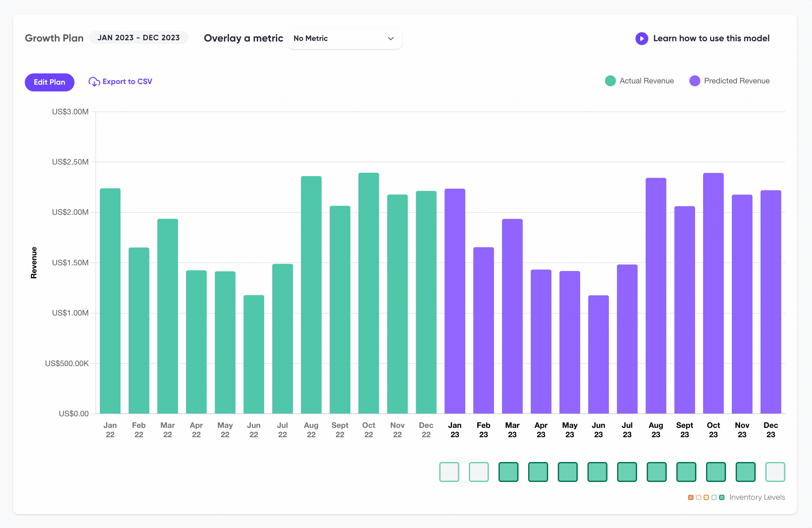Toggle Actual Revenue series in legend
812x528 pixels.
pyautogui.click(x=646, y=81)
